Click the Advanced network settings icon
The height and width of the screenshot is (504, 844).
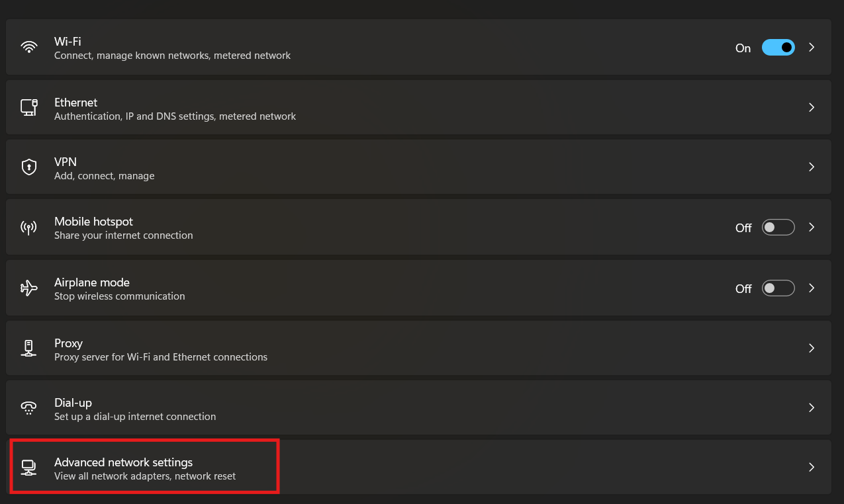(29, 468)
